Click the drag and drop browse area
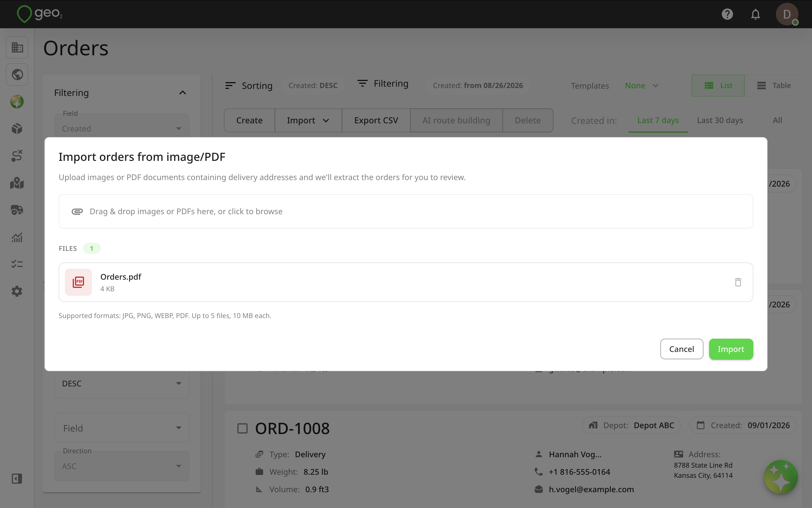The width and height of the screenshot is (812, 508). pos(406,211)
